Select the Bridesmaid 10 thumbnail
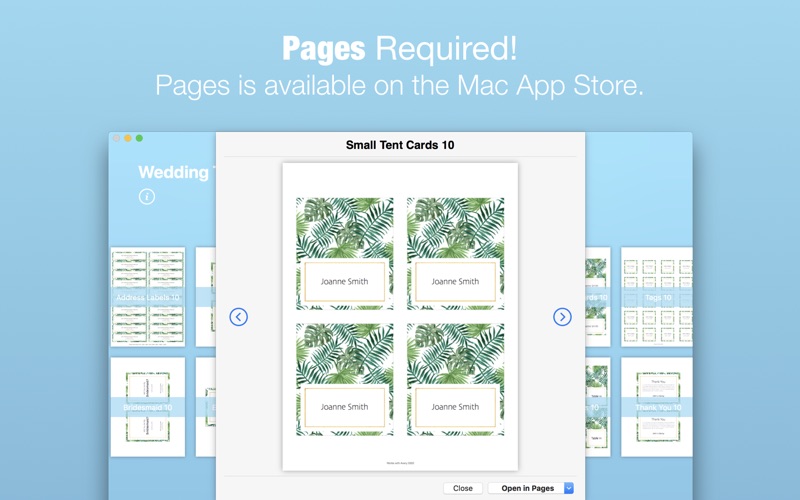 148,407
